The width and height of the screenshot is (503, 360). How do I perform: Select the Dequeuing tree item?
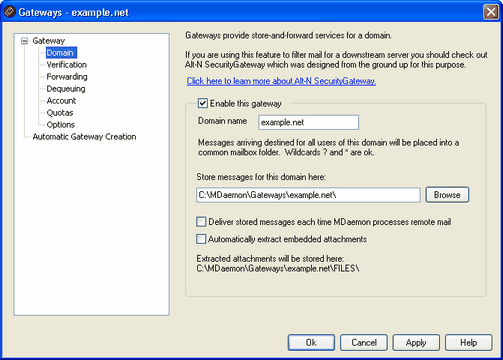coord(66,89)
